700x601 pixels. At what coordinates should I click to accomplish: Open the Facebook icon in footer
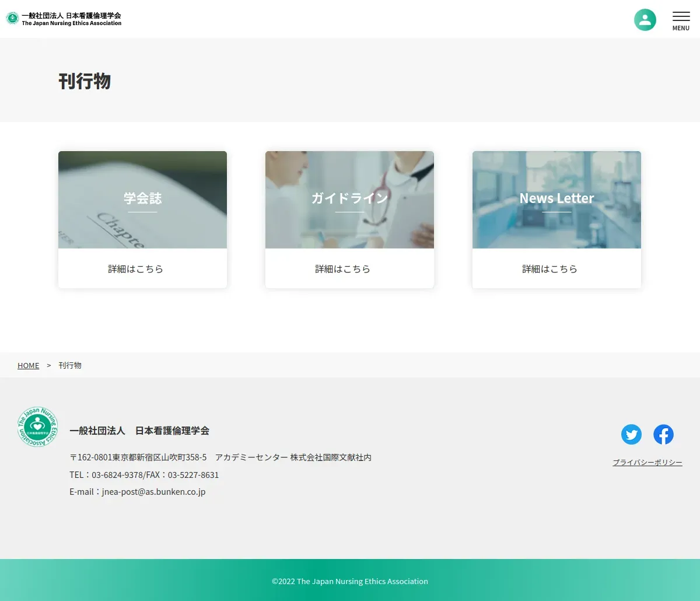[x=663, y=434]
